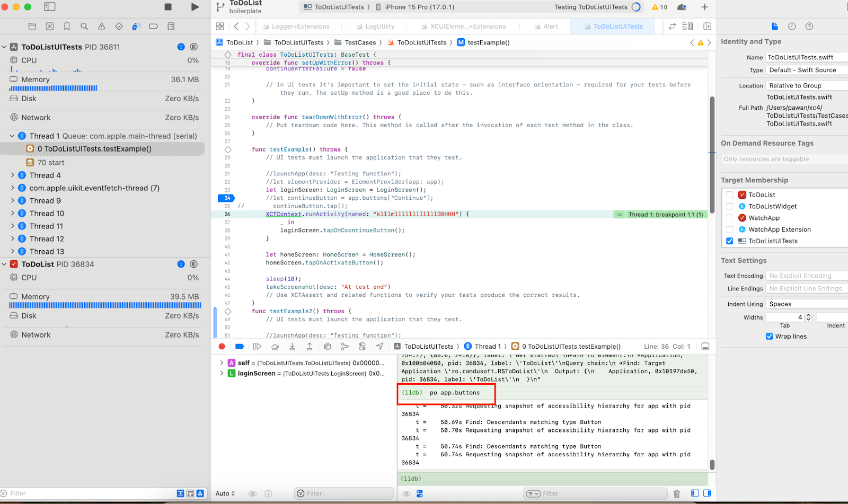This screenshot has width=848, height=504.
Task: Toggle WatchApp Extension target membership checkbox
Action: [x=730, y=229]
